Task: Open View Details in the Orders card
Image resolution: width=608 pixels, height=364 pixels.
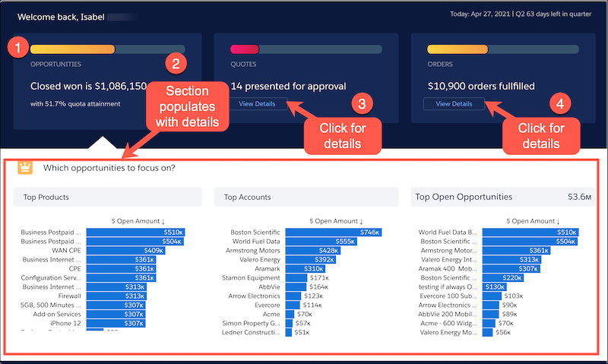Action: 454,104
